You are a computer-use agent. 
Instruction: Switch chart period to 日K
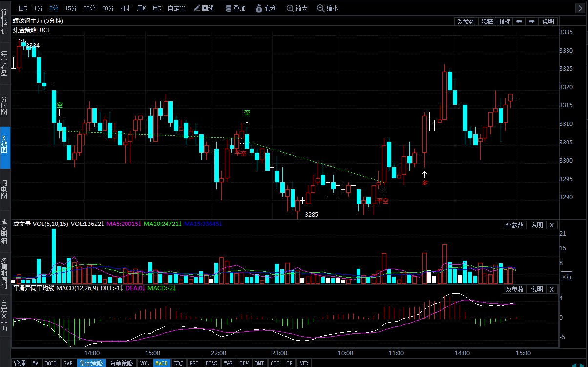pyautogui.click(x=23, y=8)
